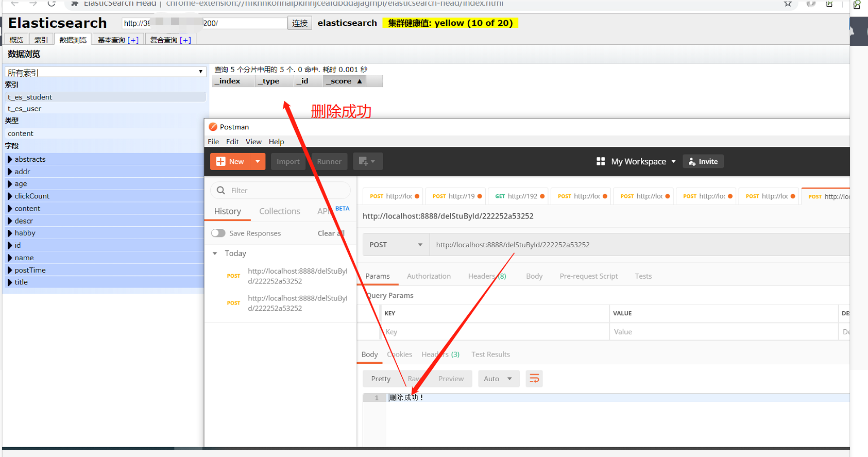
Task: Switch response view to Preview
Action: pyautogui.click(x=451, y=379)
